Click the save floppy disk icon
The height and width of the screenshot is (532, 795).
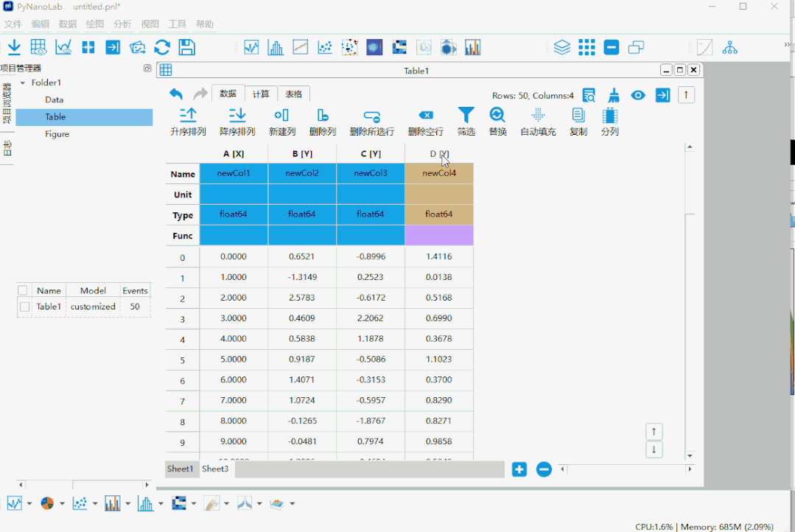(187, 47)
